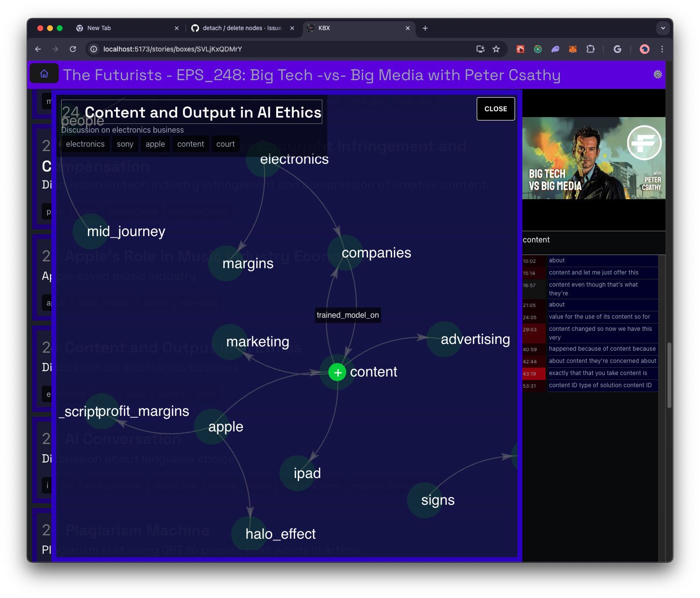Screen dimensions: 700x598
Task: Jump to 29:03 transcript entry
Action: coord(590,333)
